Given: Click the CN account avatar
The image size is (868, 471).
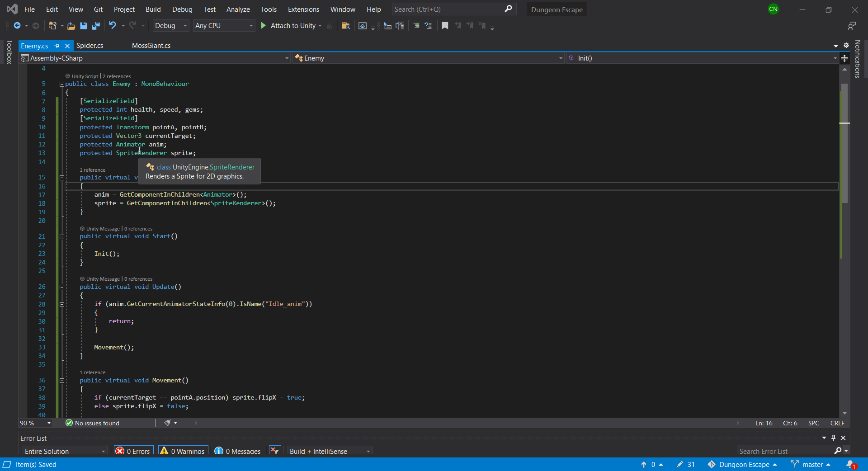Looking at the screenshot, I should point(774,9).
